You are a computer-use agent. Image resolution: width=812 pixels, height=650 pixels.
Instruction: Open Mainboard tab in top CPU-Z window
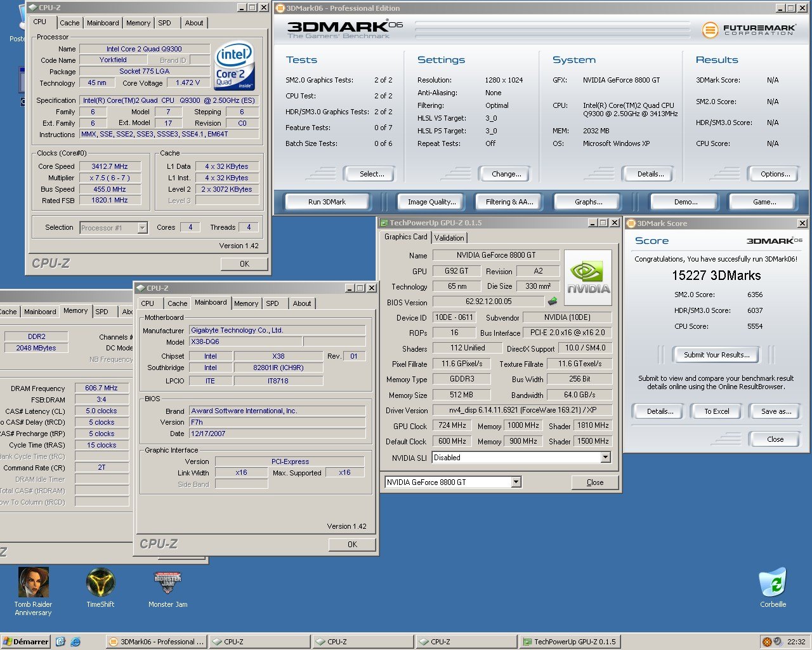[x=103, y=23]
